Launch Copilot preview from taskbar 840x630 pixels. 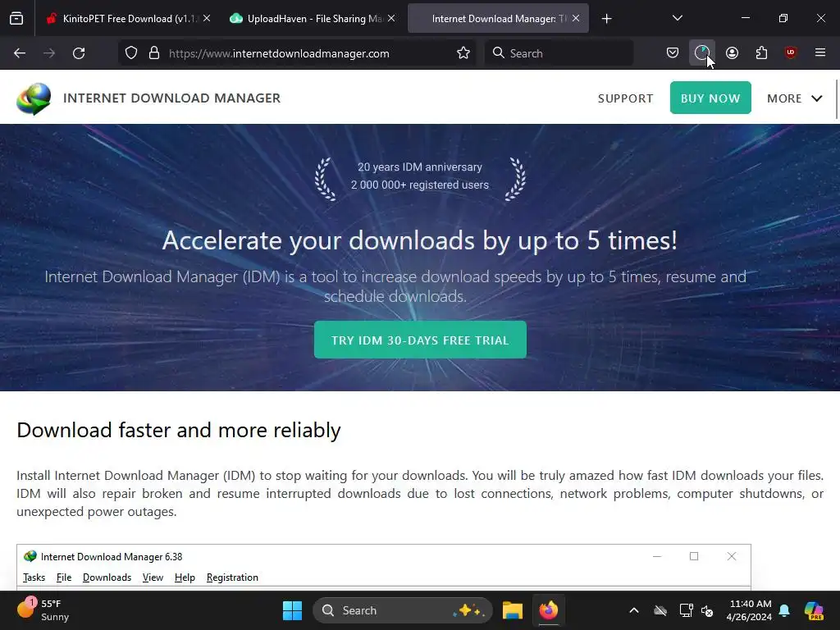(x=814, y=610)
